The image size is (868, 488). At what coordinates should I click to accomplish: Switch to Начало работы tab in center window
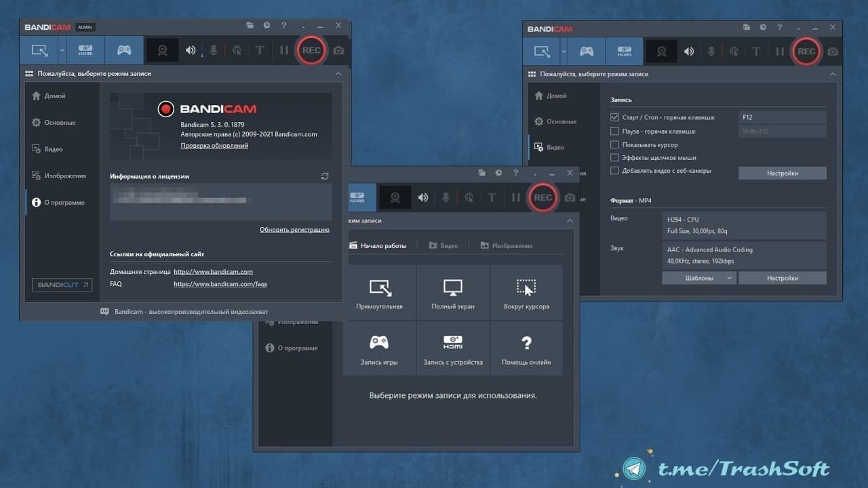coord(378,245)
